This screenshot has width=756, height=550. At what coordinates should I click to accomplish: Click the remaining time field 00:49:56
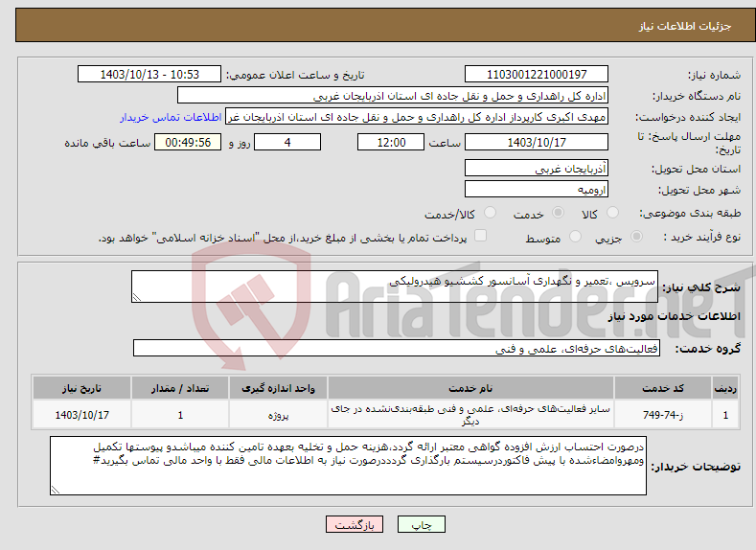coord(188,142)
